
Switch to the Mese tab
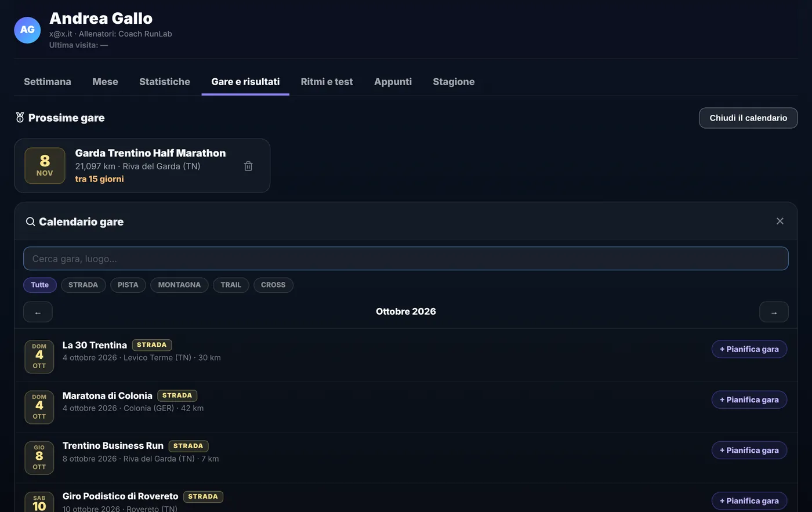coord(105,82)
